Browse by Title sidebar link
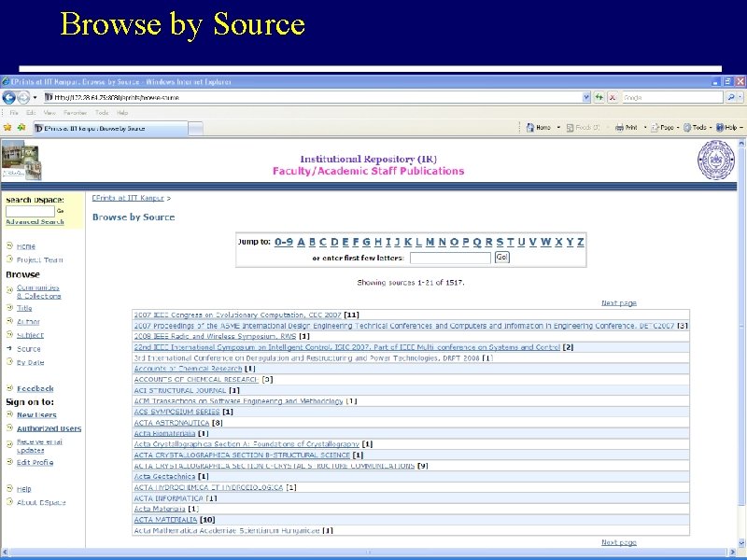Screen dimensions: 747x560 click(24, 308)
